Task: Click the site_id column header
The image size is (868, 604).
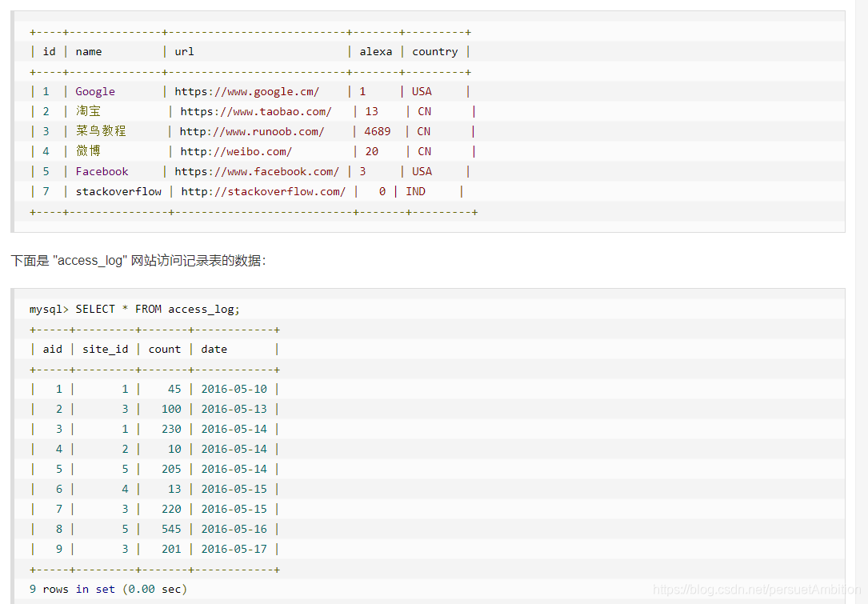Action: point(105,349)
